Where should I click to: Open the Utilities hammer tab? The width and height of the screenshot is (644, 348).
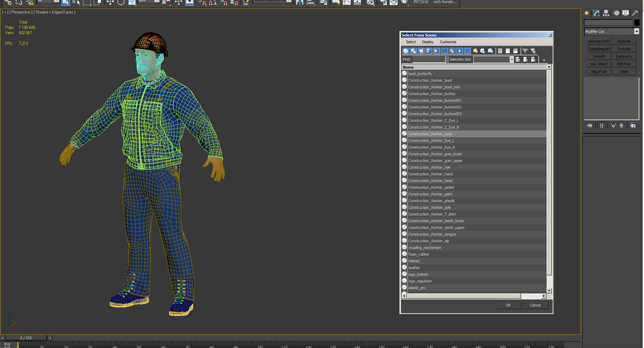[635, 13]
